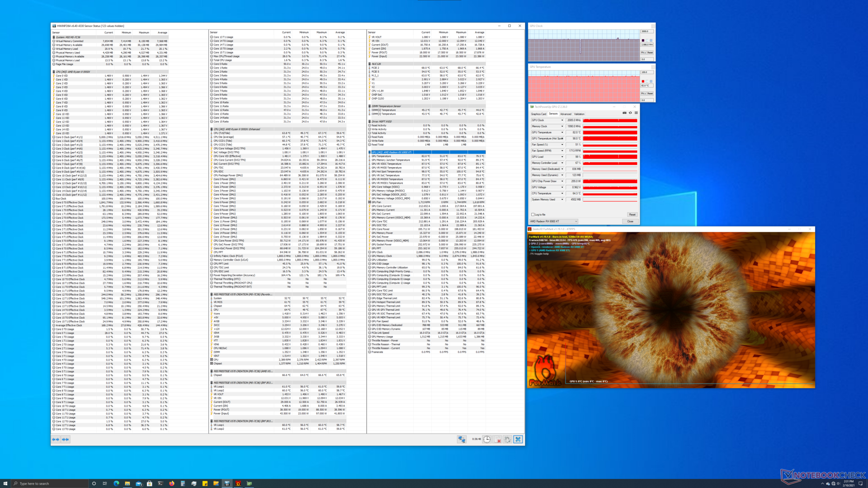Open the Mail app taskbar icon
Screen dimensions: 868x488
coord(138,483)
